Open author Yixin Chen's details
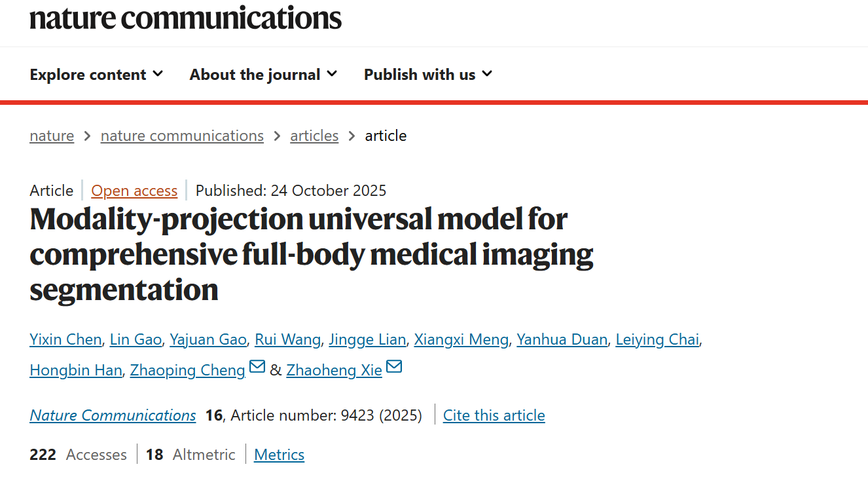Image resolution: width=868 pixels, height=494 pixels. (x=65, y=339)
